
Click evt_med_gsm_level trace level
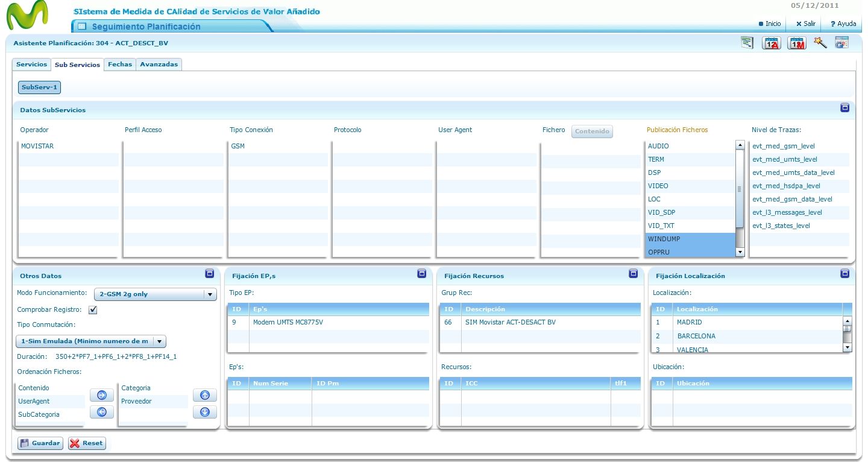[x=800, y=146]
